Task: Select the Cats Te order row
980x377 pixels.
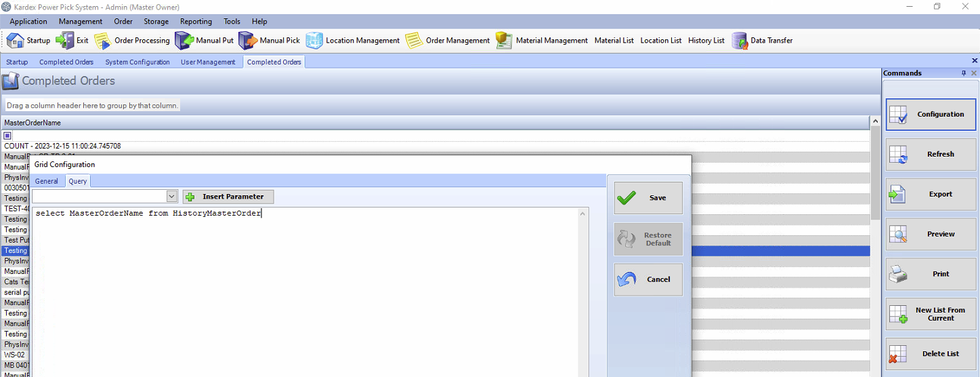Action: pos(15,281)
